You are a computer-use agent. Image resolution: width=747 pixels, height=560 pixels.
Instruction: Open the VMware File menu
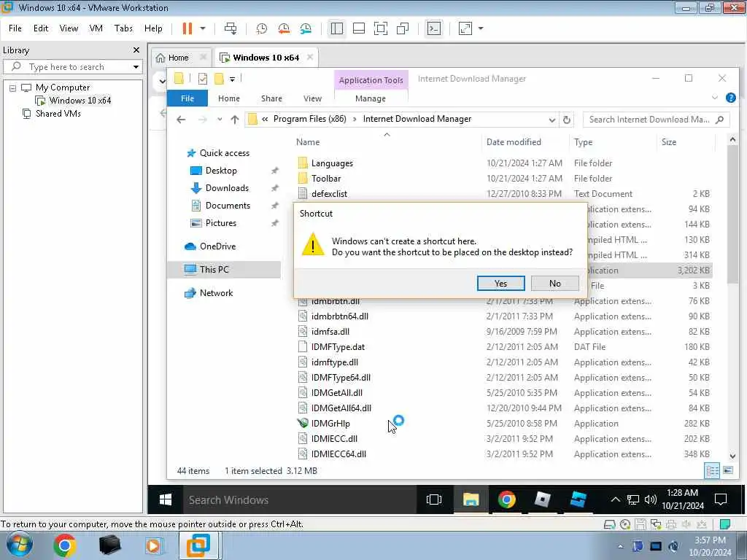tap(15, 28)
